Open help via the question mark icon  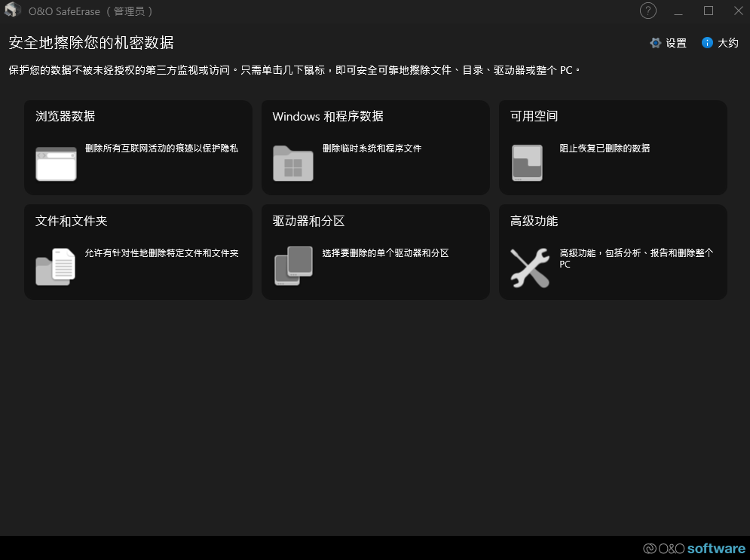pyautogui.click(x=648, y=11)
